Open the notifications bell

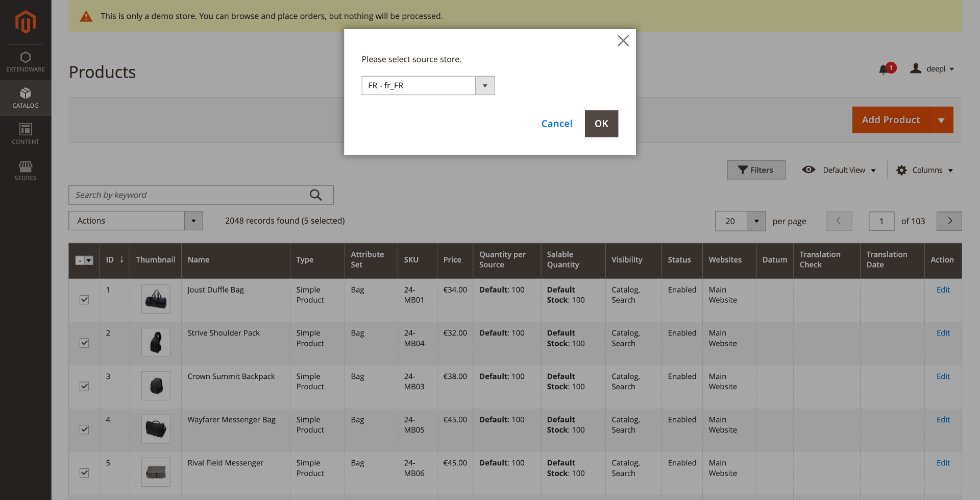(887, 68)
